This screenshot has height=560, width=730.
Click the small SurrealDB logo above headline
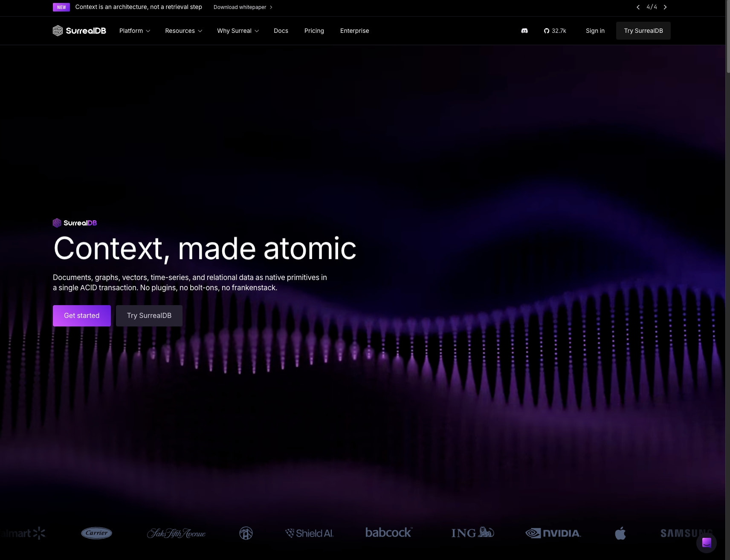[x=75, y=223]
